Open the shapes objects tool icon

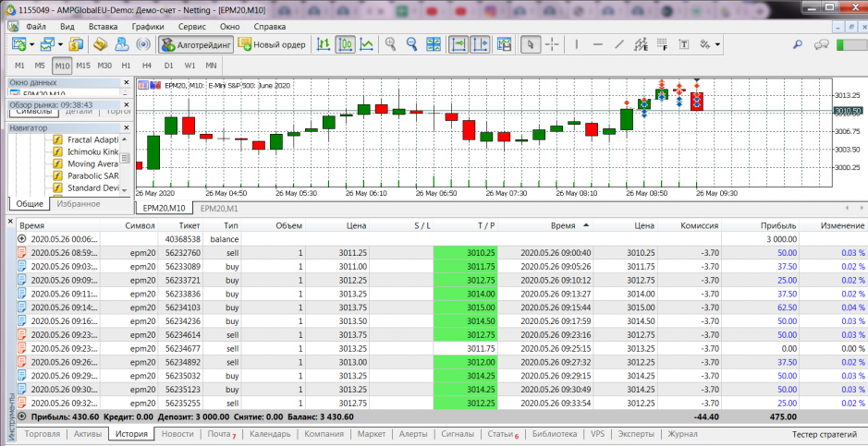coord(705,44)
